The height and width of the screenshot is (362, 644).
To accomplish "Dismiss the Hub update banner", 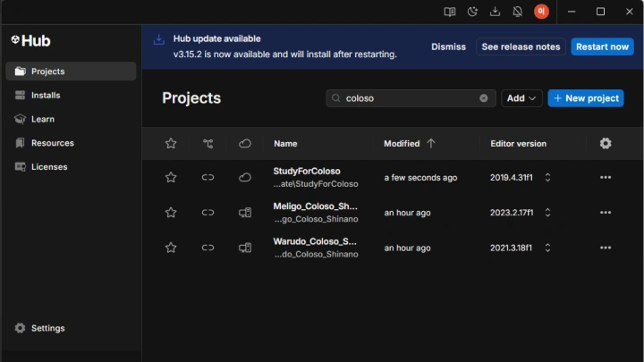I will coord(448,46).
